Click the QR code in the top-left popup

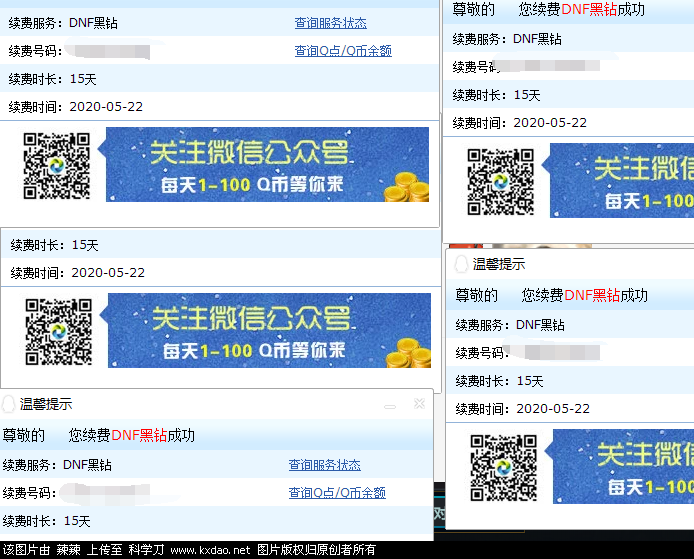[57, 166]
